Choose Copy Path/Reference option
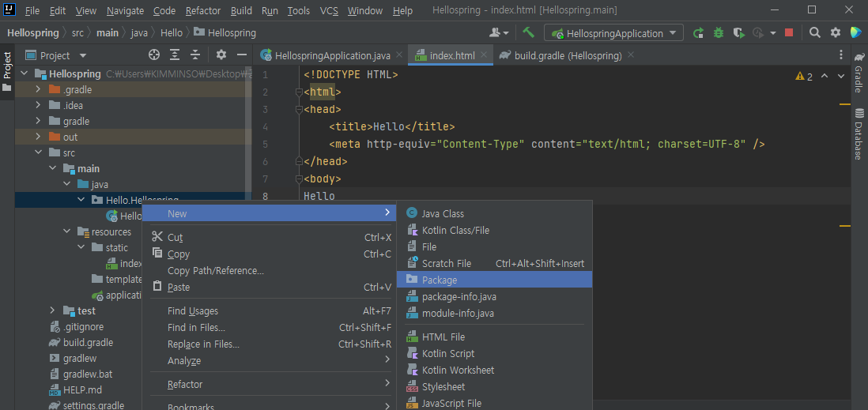 269,270
